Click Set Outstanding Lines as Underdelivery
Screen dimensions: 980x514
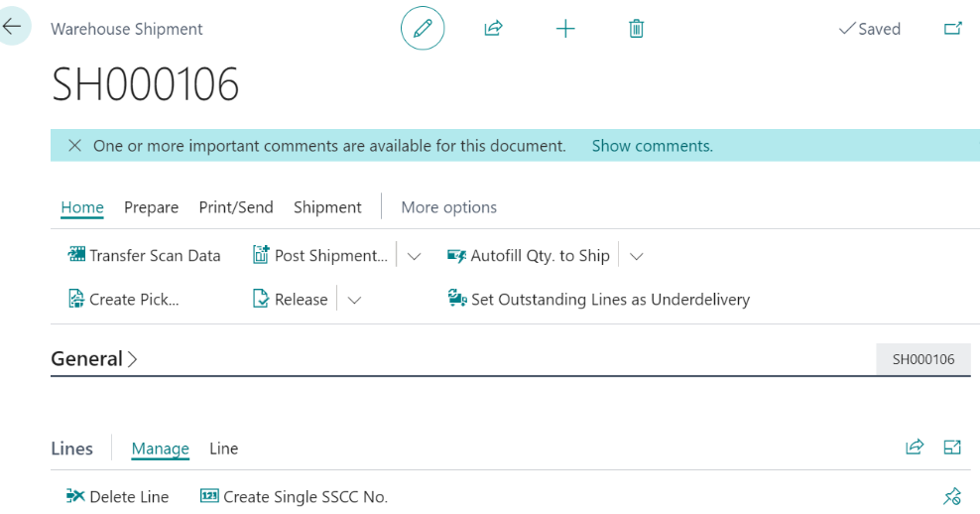click(599, 299)
